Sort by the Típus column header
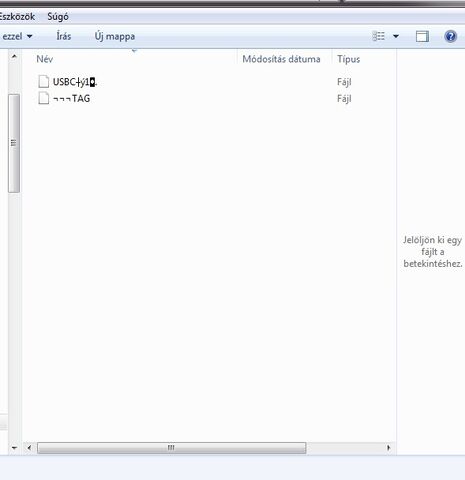The height and width of the screenshot is (480, 465). click(349, 59)
